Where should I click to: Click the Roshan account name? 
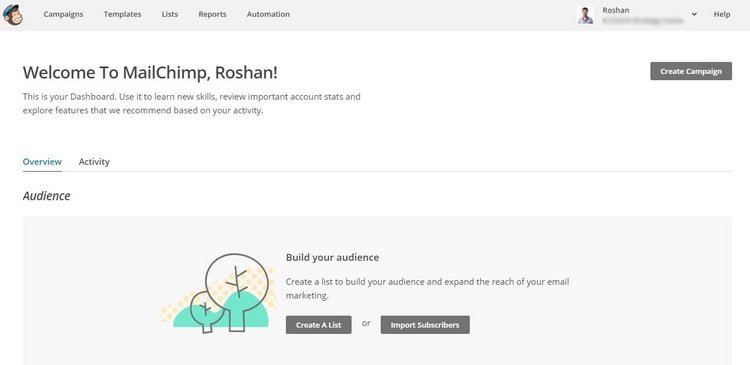[616, 10]
